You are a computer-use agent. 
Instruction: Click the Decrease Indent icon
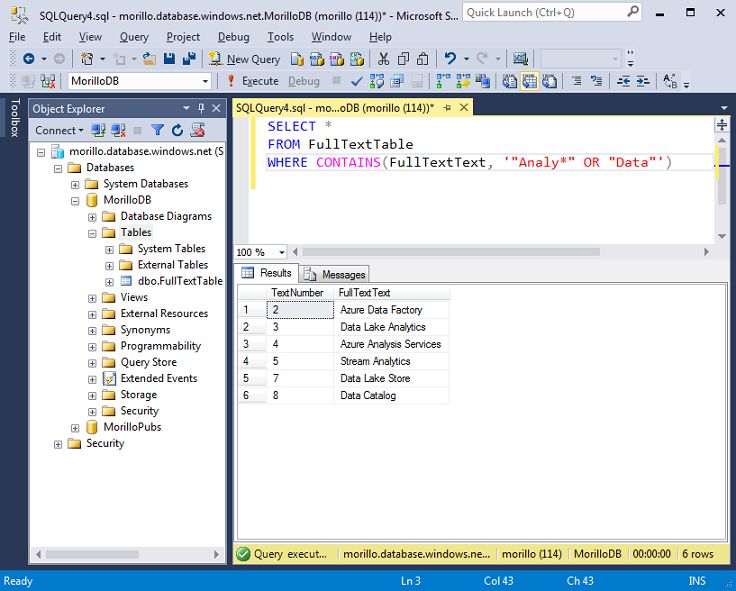click(x=623, y=81)
